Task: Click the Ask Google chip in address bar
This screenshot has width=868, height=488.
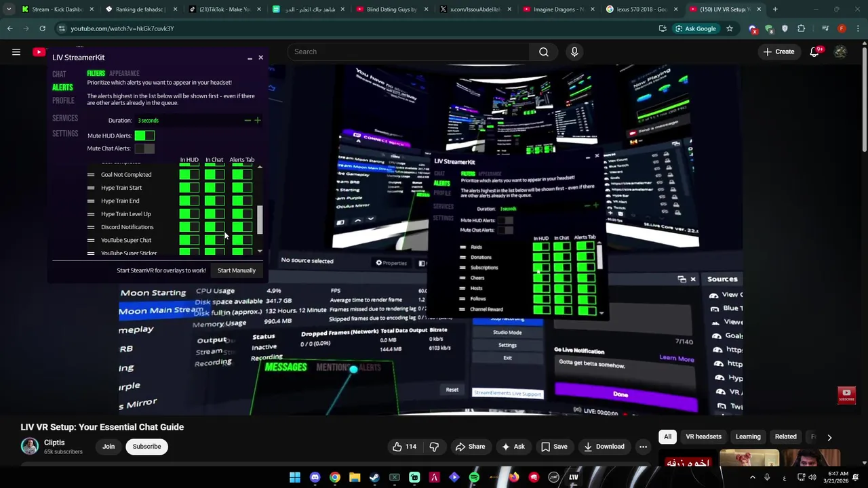Action: 695,28
